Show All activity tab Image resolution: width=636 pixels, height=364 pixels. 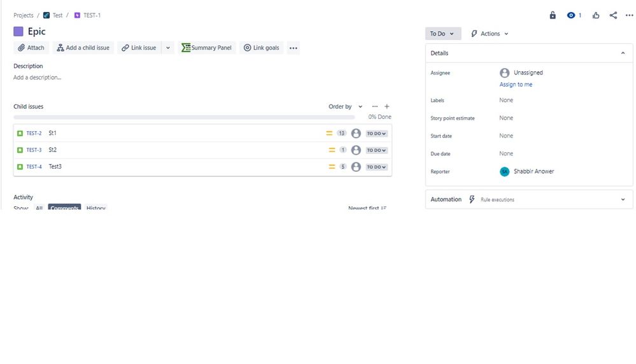coord(39,207)
